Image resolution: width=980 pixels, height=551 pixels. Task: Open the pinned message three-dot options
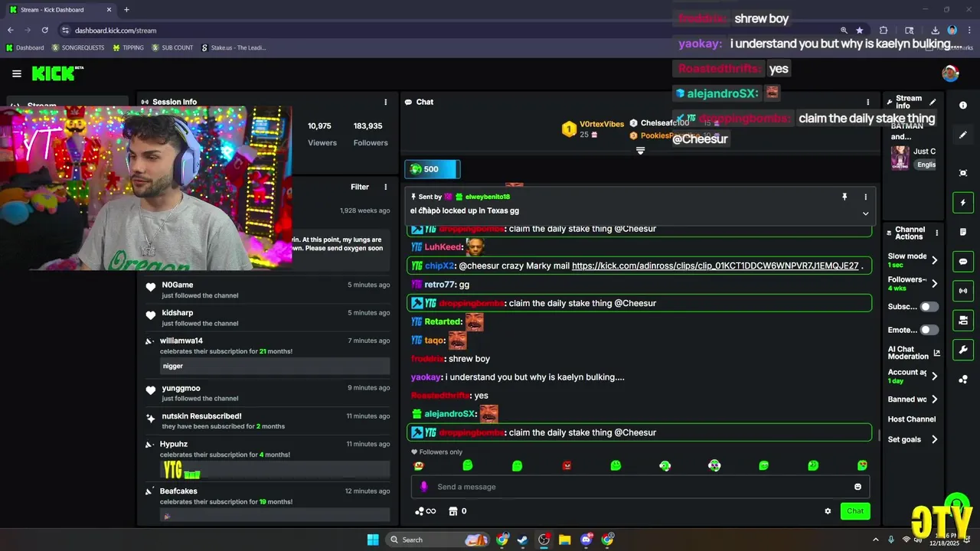866,197
